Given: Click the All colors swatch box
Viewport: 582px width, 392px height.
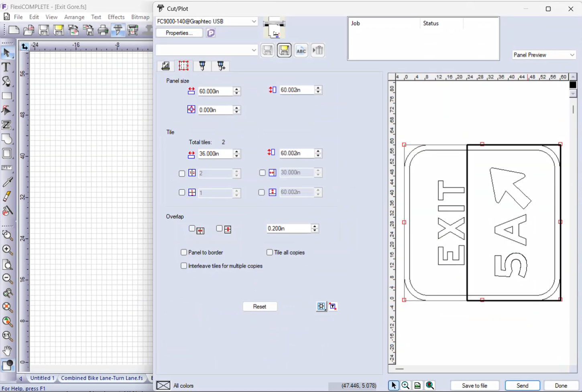Looking at the screenshot, I should 163,386.
